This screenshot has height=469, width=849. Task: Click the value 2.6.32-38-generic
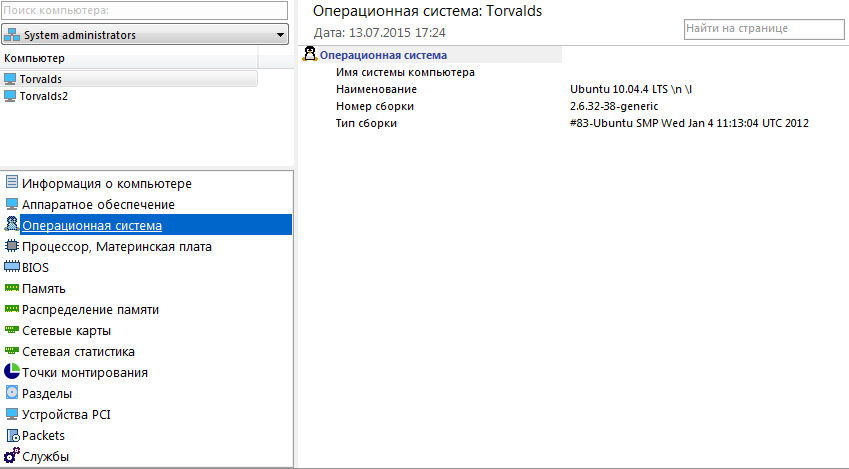click(x=614, y=106)
